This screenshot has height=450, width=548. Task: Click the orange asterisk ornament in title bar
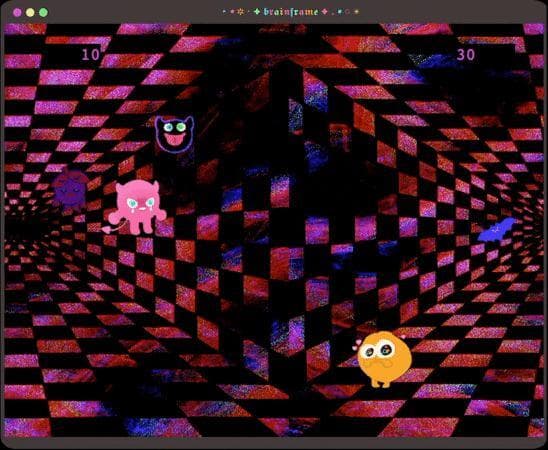click(240, 12)
